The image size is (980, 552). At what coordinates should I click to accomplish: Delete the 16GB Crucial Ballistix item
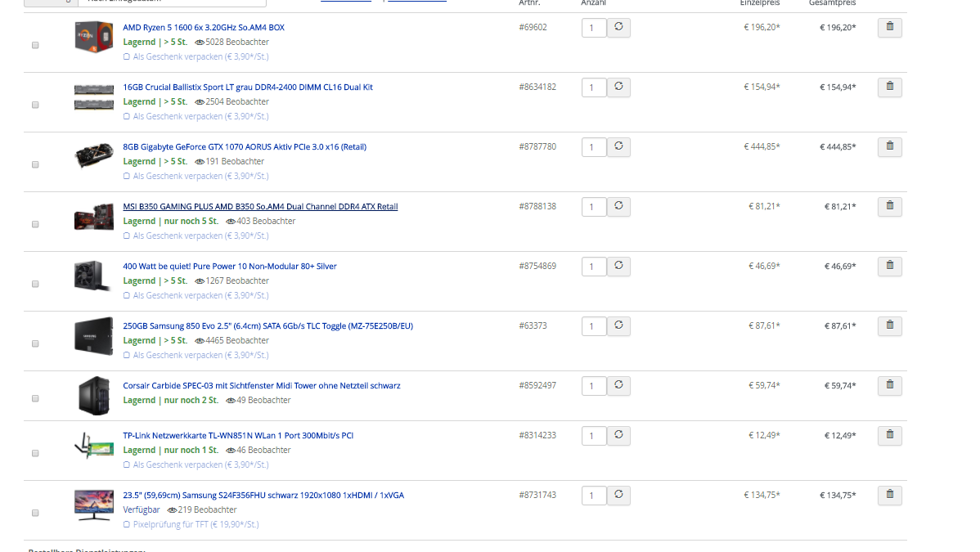click(x=889, y=87)
